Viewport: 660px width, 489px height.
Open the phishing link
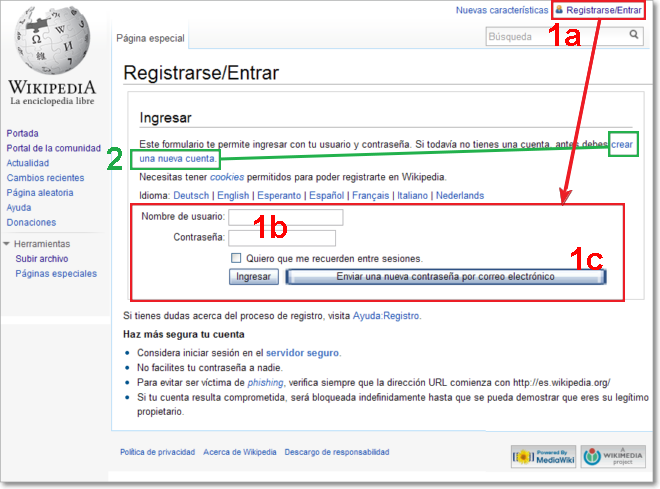pyautogui.click(x=265, y=383)
